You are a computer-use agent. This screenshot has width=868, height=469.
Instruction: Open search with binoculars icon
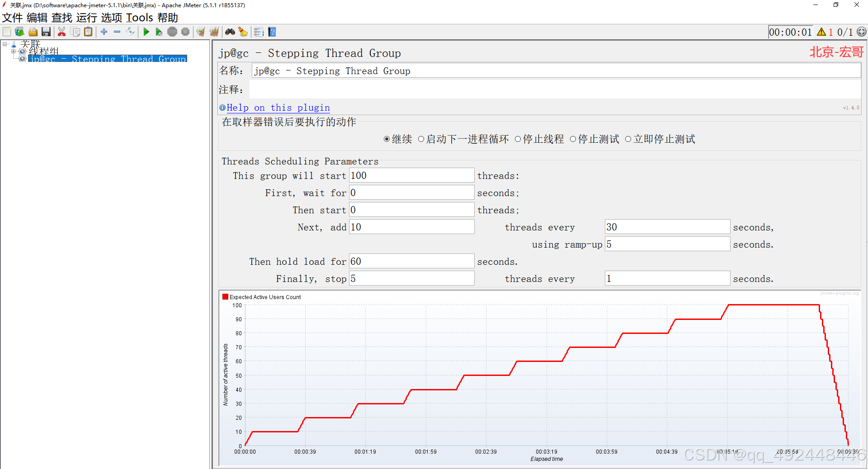point(230,32)
